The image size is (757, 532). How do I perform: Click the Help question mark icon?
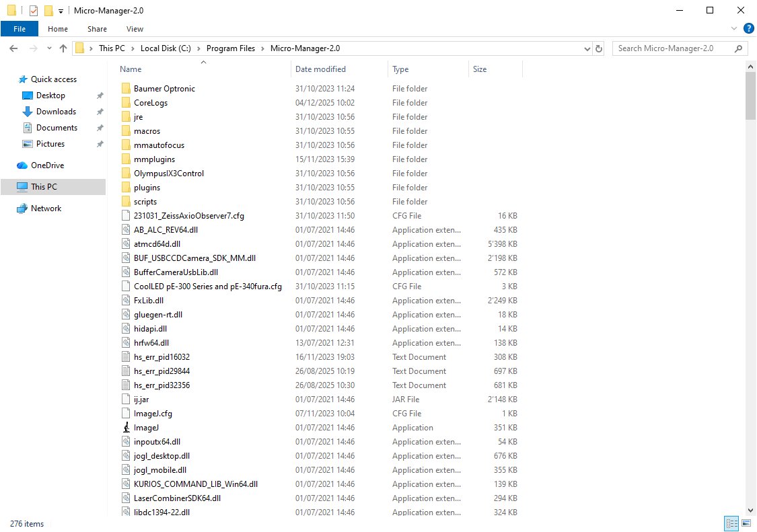[x=748, y=29]
